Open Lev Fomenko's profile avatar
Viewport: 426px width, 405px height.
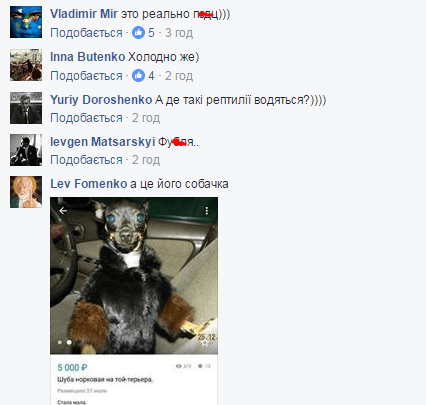[26, 192]
